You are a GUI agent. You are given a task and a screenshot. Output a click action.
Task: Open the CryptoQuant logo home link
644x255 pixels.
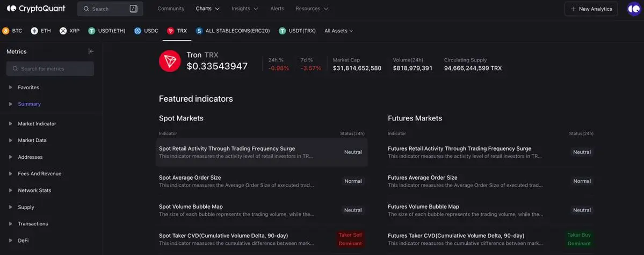[x=36, y=9]
